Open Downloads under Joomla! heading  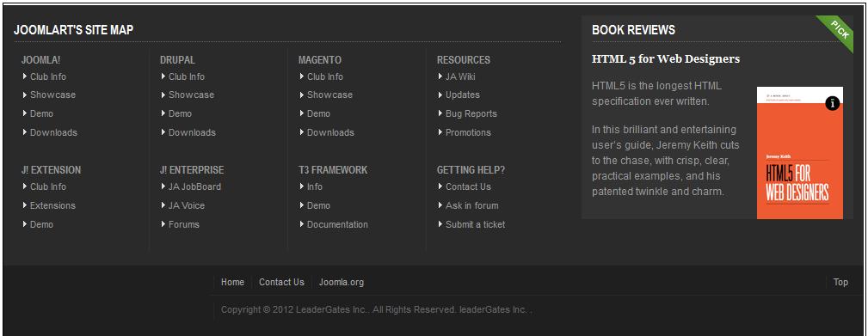tap(53, 132)
